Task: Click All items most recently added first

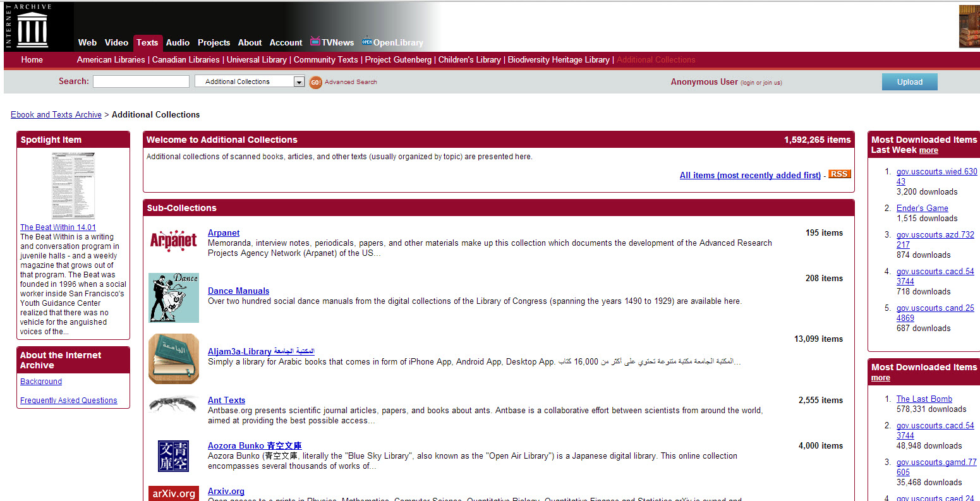Action: 750,175
